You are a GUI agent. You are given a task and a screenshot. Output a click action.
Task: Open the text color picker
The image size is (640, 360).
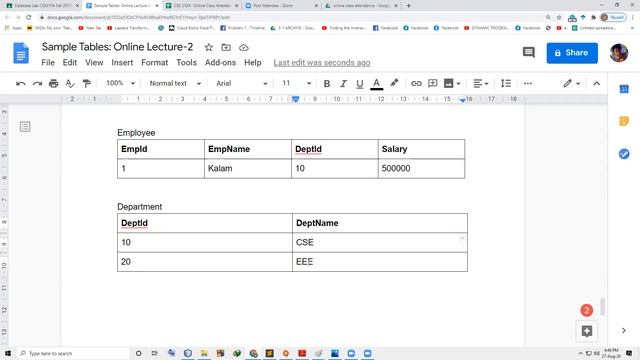pos(376,84)
